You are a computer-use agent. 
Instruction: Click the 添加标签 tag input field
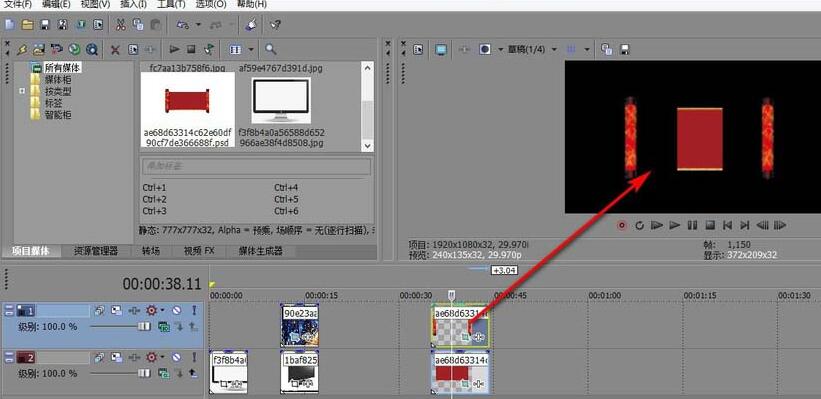(257, 167)
